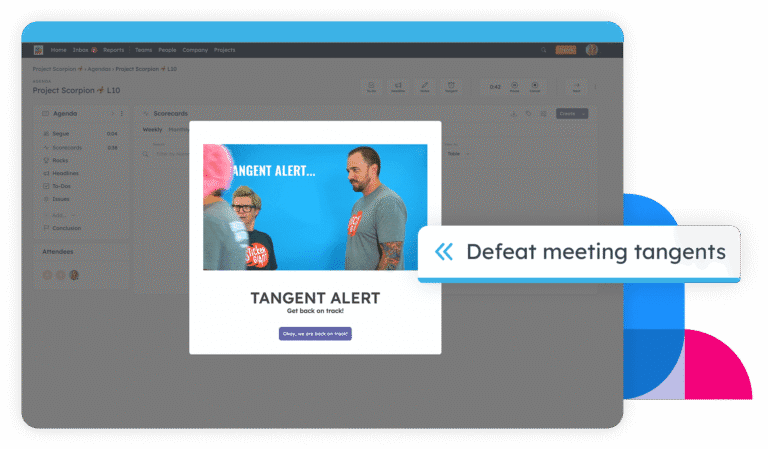
Task: Click the Agendas breadcrumb link
Action: click(x=99, y=69)
